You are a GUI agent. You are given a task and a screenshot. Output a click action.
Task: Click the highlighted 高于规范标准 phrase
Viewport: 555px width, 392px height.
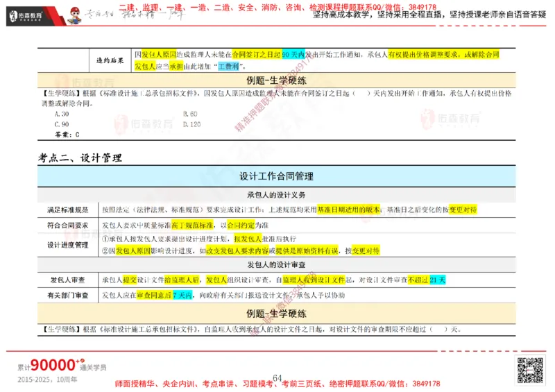[193, 225]
